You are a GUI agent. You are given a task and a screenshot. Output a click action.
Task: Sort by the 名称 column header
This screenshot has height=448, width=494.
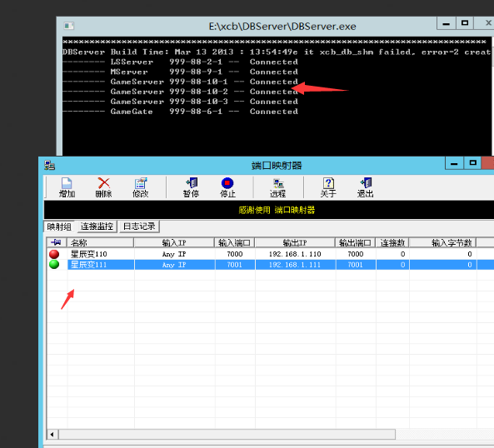click(101, 242)
